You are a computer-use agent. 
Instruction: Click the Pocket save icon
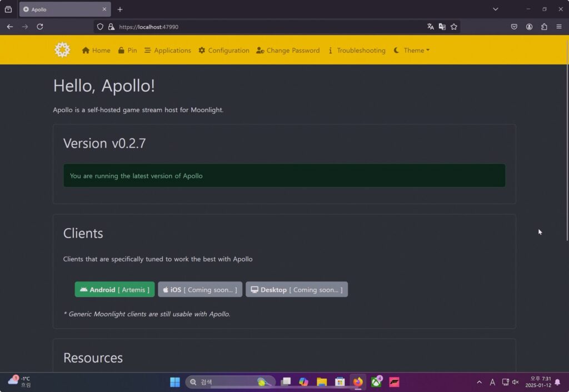pos(514,27)
